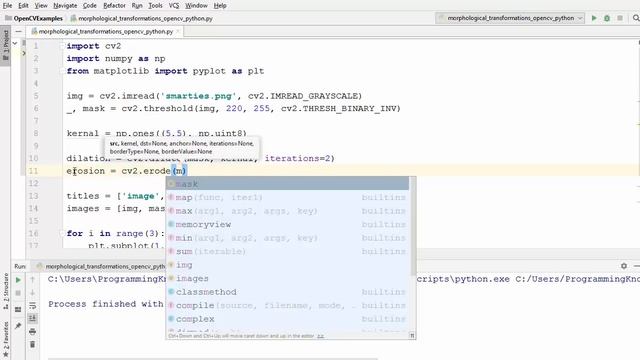Click the Stop button in the top toolbar
The image size is (640, 360).
click(620, 18)
